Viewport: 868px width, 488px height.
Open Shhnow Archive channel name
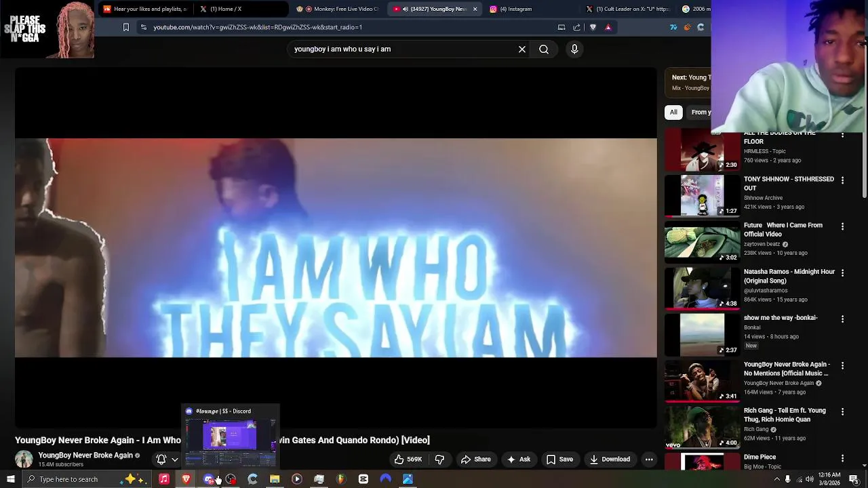(763, 198)
